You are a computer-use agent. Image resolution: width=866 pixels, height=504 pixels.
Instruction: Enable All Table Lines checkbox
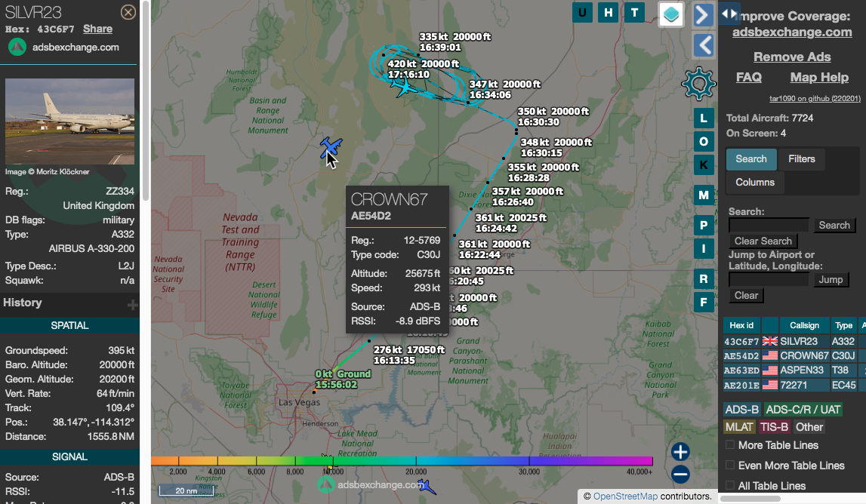[730, 486]
